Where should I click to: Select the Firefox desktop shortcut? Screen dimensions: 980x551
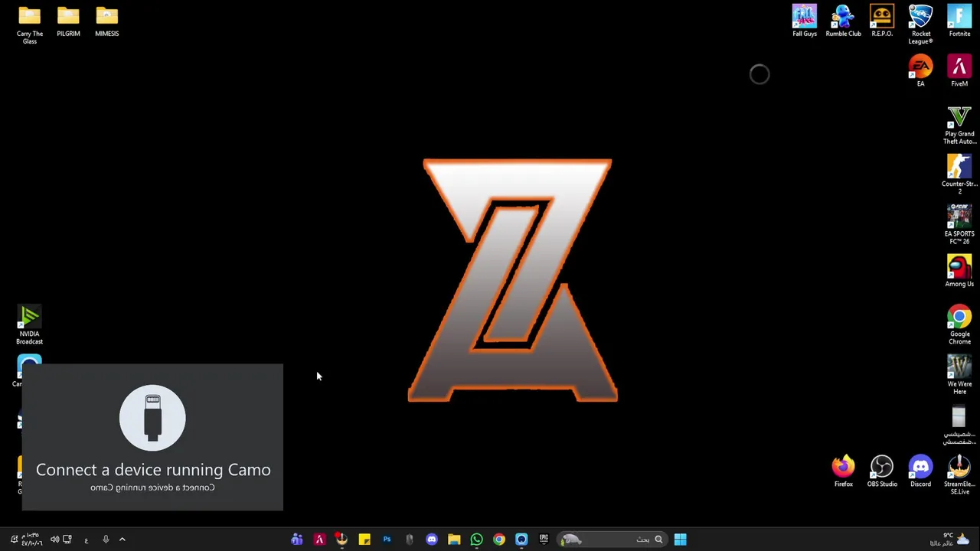(x=843, y=471)
